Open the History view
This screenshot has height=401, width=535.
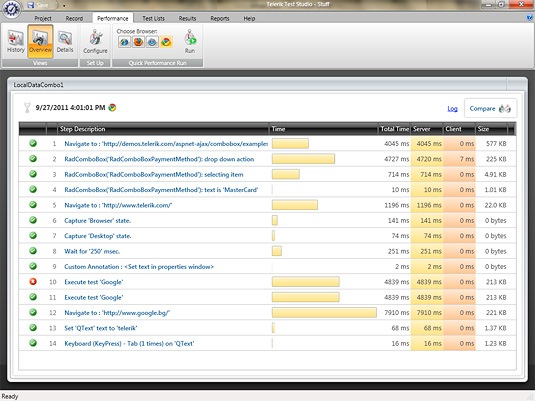(16, 41)
